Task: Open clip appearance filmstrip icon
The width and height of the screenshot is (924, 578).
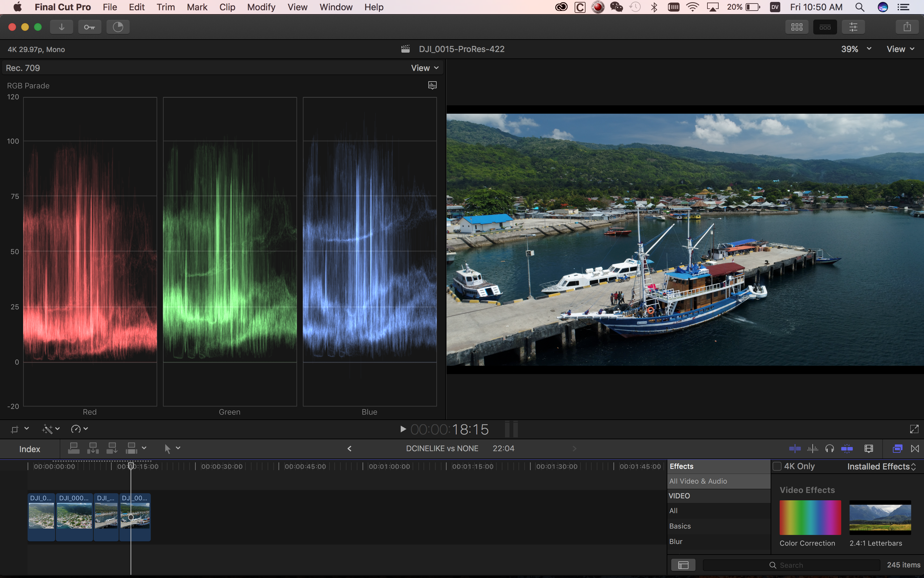Action: pyautogui.click(x=868, y=448)
